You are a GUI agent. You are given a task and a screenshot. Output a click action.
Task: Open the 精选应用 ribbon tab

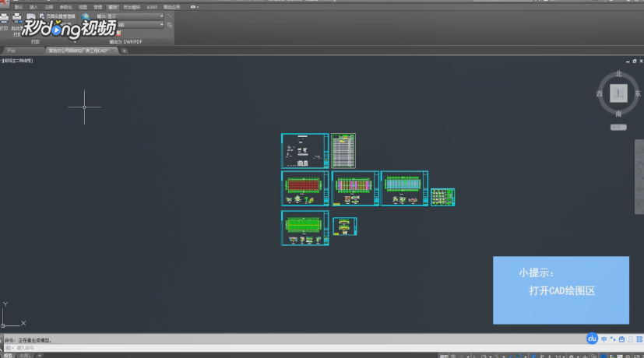tap(171, 7)
